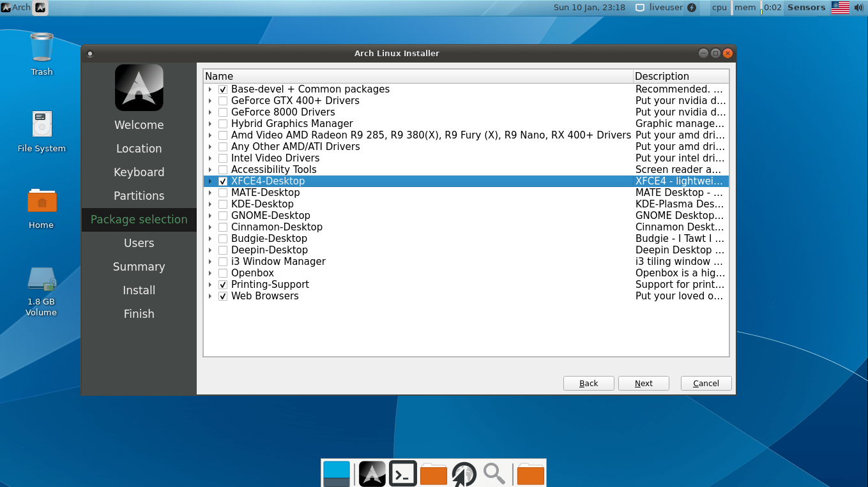Expand the XFCE4-Desktop package group
The height and width of the screenshot is (487, 868).
(x=209, y=181)
